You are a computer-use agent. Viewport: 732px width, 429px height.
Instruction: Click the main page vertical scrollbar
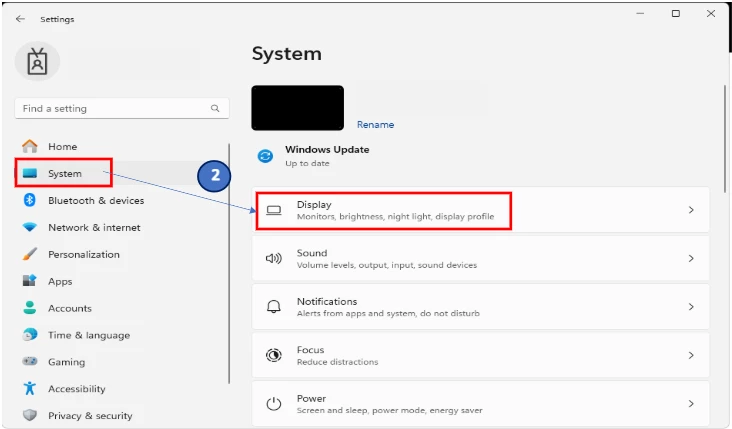click(725, 138)
